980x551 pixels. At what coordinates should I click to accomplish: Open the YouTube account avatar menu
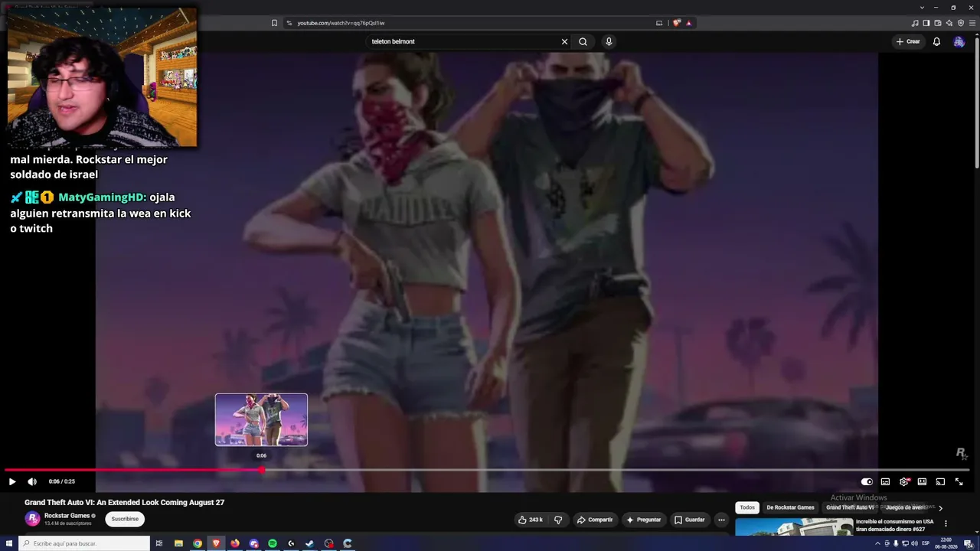click(x=959, y=41)
